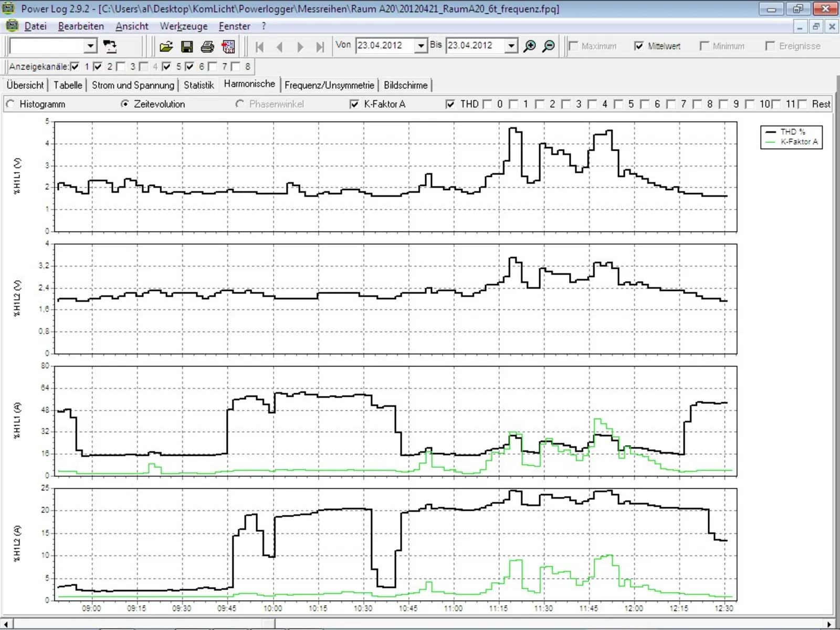The image size is (840, 630).
Task: Uncheck the K-Faktor A checkbox
Action: click(354, 104)
